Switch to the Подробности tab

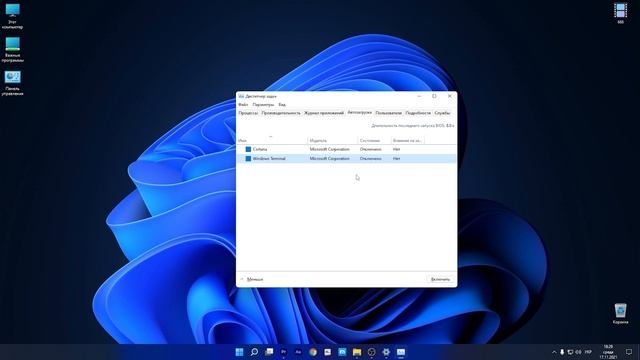(x=418, y=113)
